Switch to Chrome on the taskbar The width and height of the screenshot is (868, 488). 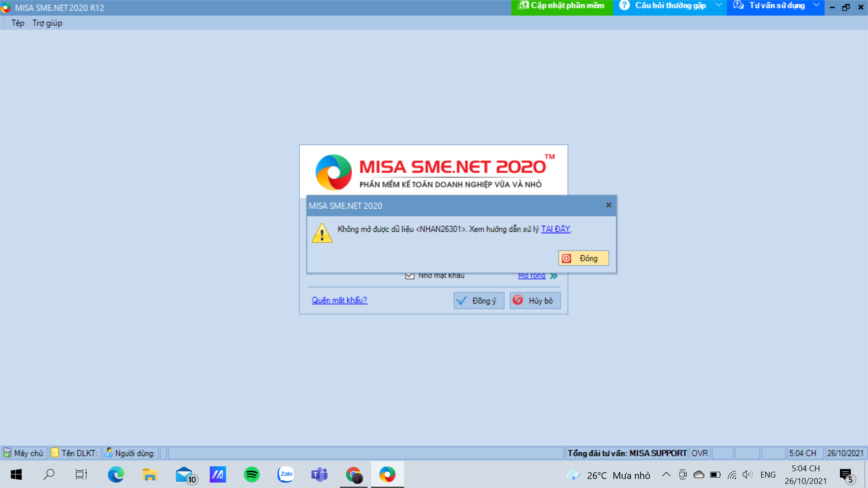[x=354, y=474]
